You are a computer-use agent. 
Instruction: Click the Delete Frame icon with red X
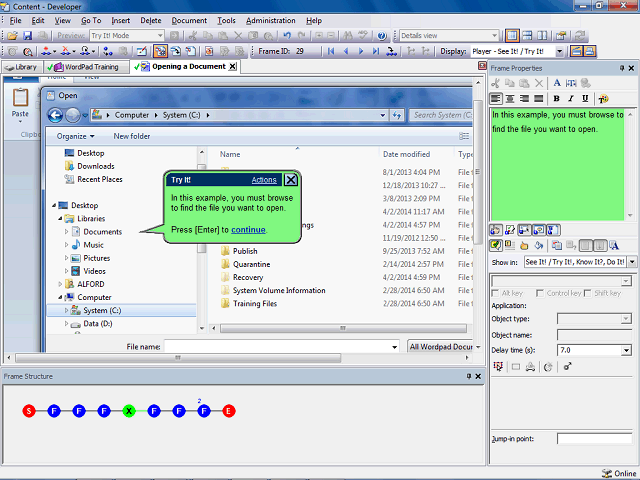[x=67, y=51]
